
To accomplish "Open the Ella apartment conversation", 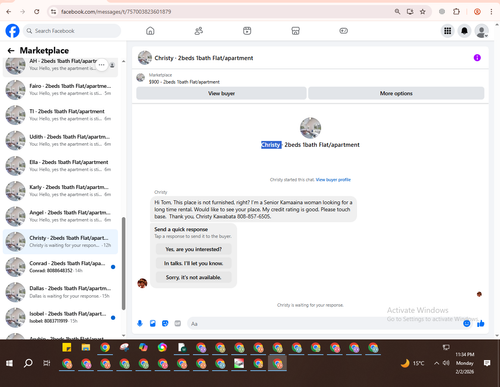I will point(60,166).
